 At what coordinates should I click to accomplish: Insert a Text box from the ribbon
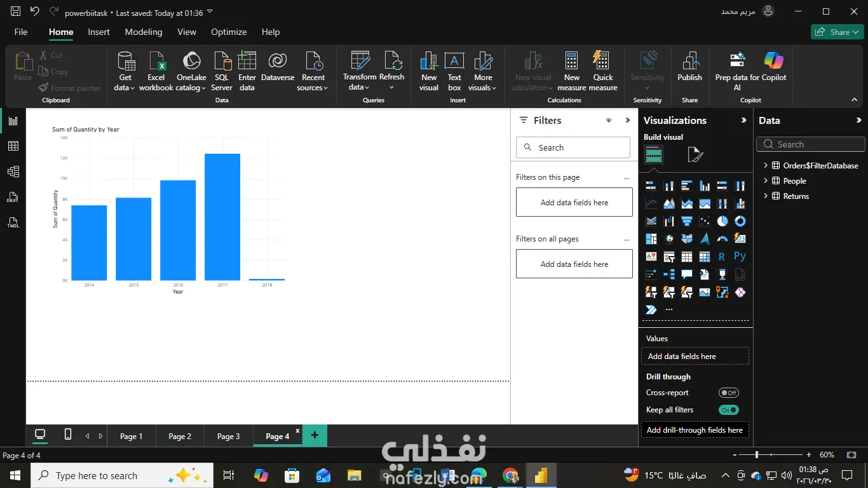[x=454, y=71]
